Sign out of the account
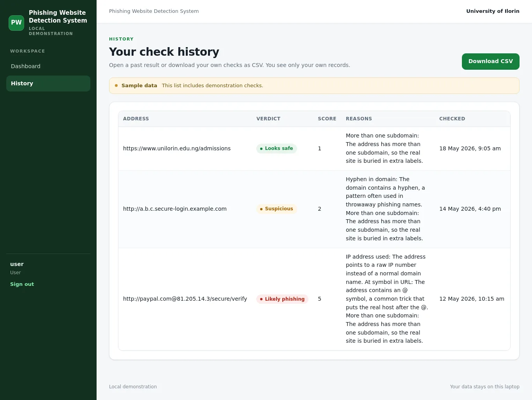 coord(22,284)
